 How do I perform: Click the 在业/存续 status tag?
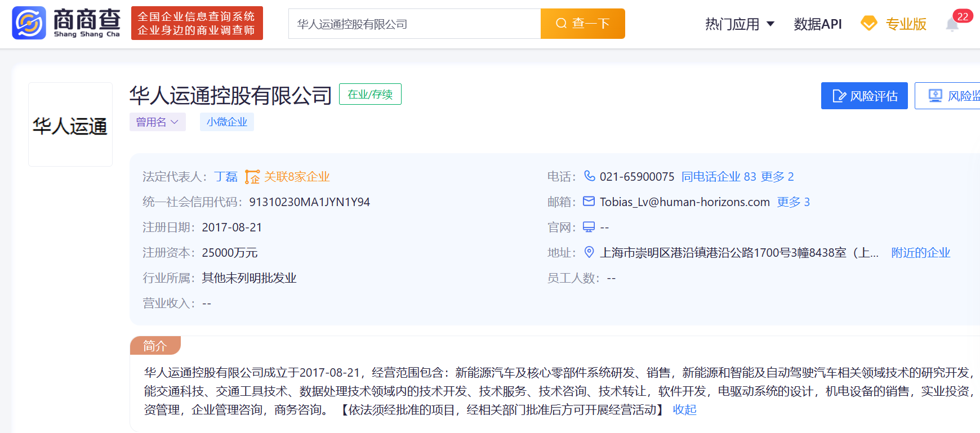(x=370, y=94)
